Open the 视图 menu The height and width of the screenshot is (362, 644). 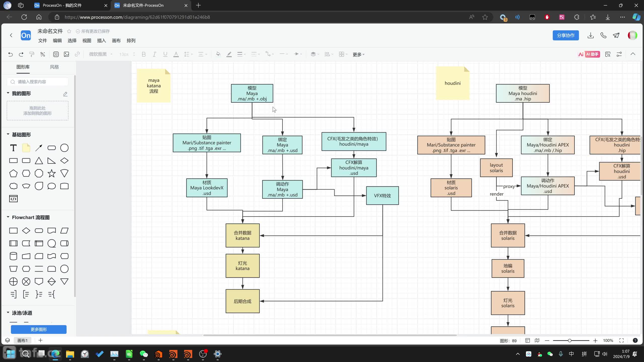(x=87, y=40)
